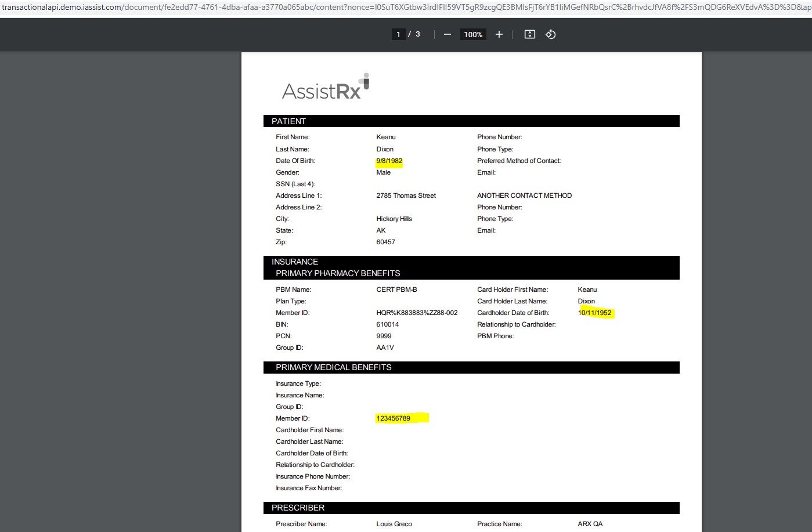Image resolution: width=812 pixels, height=532 pixels.
Task: Select the current page number field
Action: [398, 35]
